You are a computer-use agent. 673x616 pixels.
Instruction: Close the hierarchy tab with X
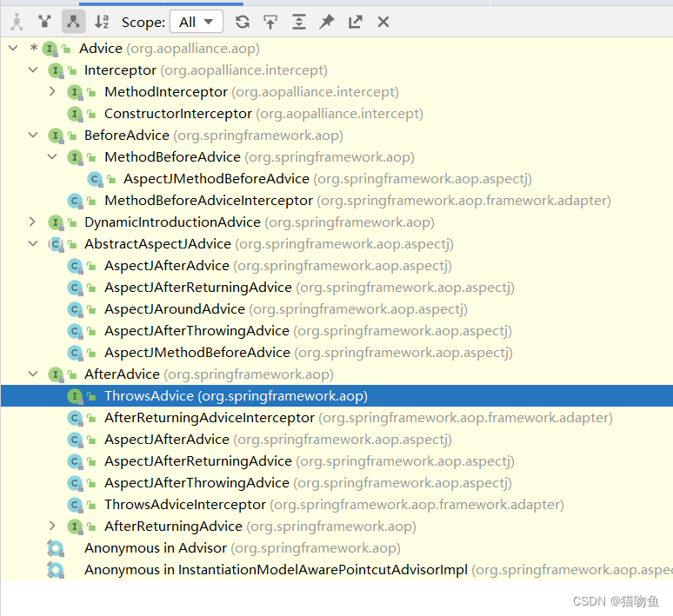point(383,22)
